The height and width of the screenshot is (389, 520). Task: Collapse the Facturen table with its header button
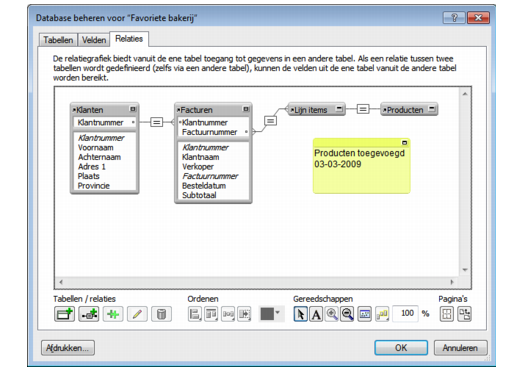click(246, 109)
